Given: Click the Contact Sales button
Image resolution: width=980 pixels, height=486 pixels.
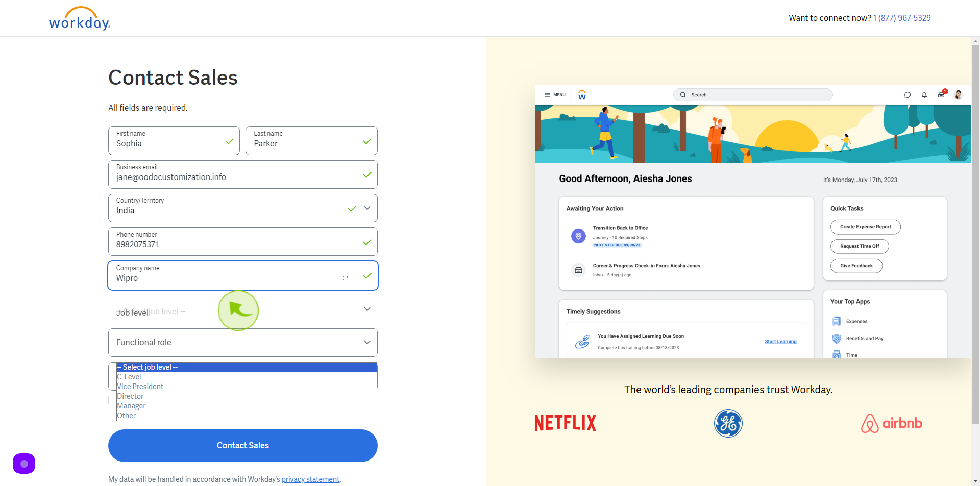Looking at the screenshot, I should tap(243, 446).
